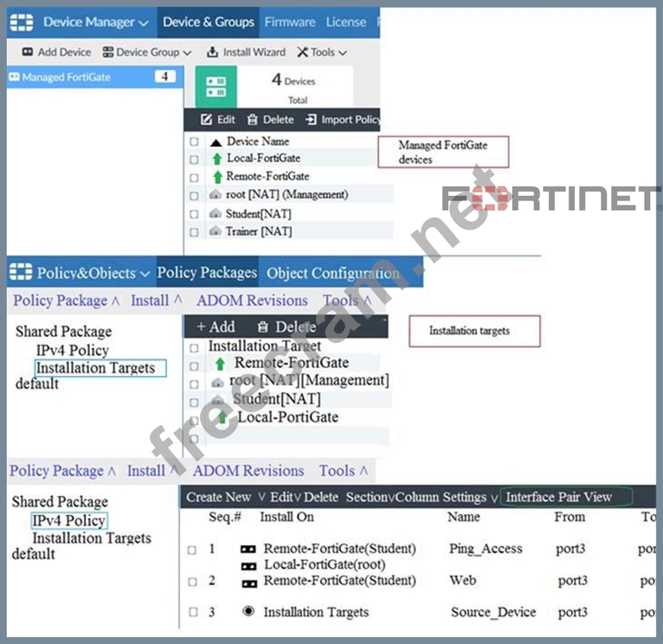
Task: Select the highlighted Installation Targets tree item
Action: (x=100, y=368)
